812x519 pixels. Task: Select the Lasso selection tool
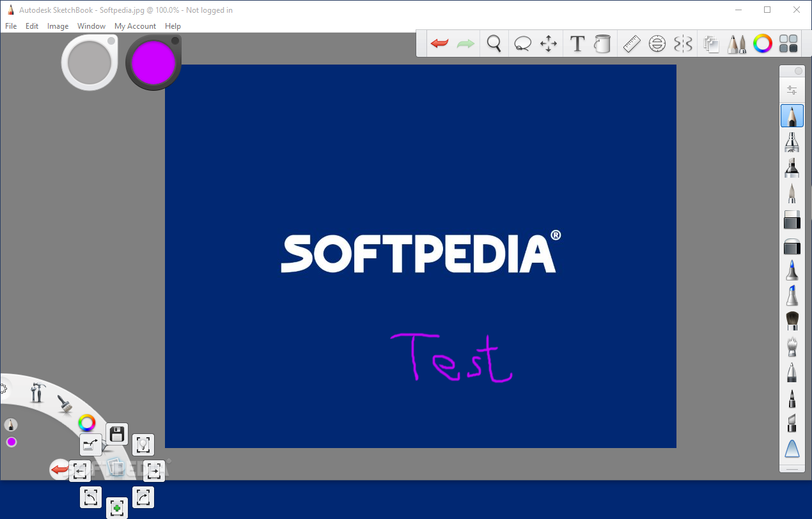click(x=523, y=43)
